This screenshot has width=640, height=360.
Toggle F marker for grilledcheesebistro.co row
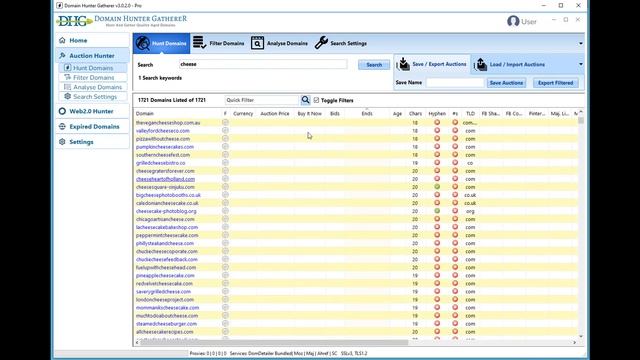[225, 163]
